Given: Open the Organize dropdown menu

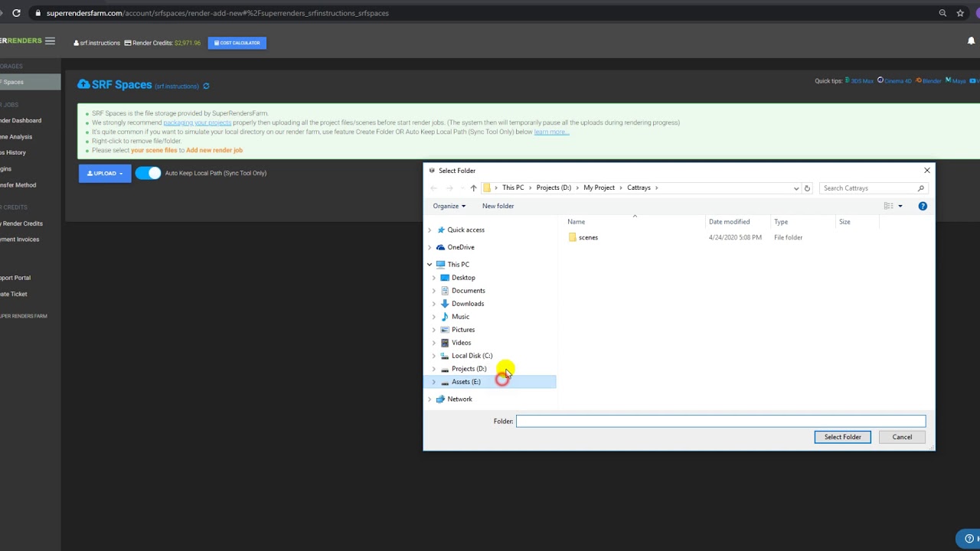Looking at the screenshot, I should [x=449, y=206].
